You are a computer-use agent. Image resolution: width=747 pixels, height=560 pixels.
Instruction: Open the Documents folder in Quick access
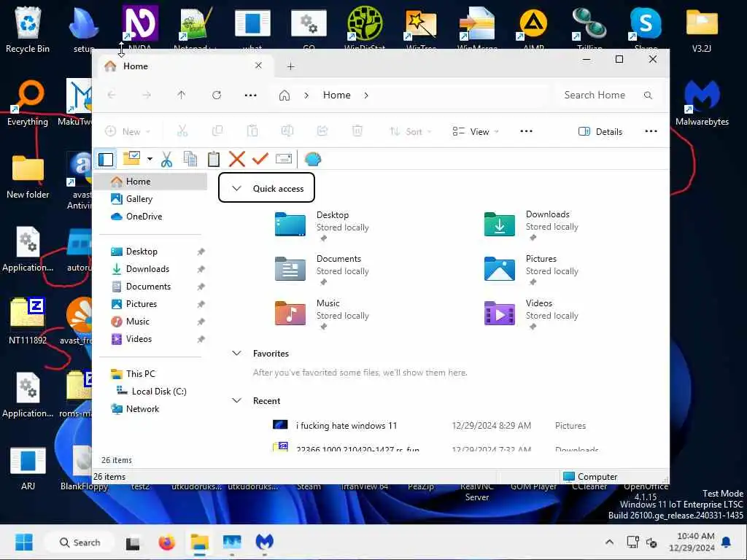click(322, 269)
